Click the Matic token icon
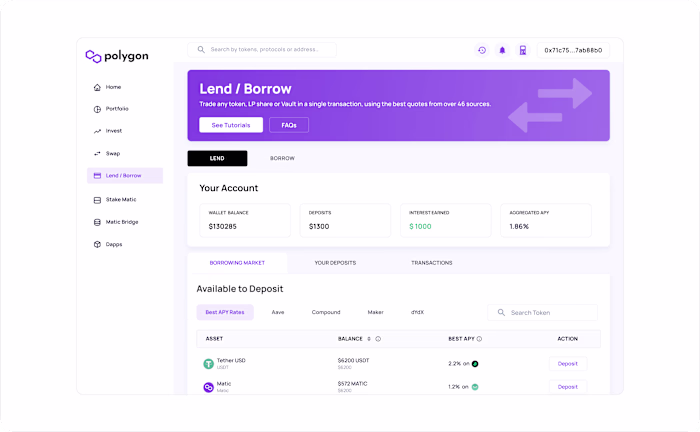This screenshot has height=432, width=700. (208, 387)
